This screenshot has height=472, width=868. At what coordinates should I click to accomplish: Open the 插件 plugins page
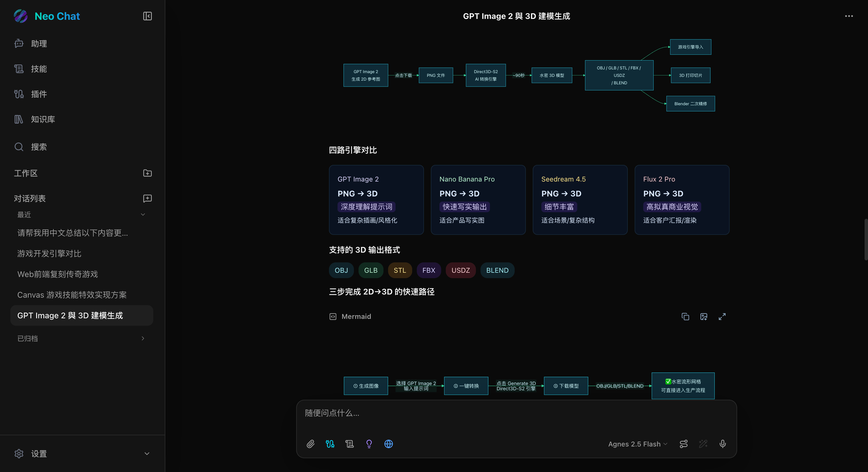coord(82,94)
